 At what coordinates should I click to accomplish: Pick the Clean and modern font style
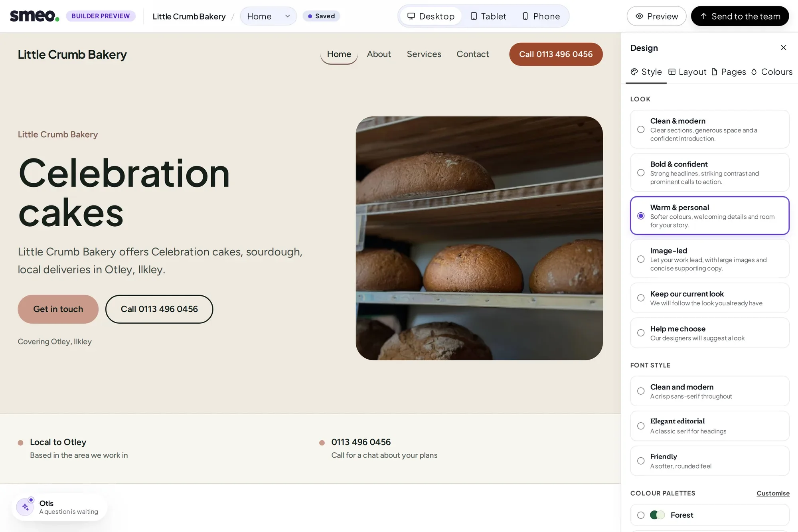709,391
